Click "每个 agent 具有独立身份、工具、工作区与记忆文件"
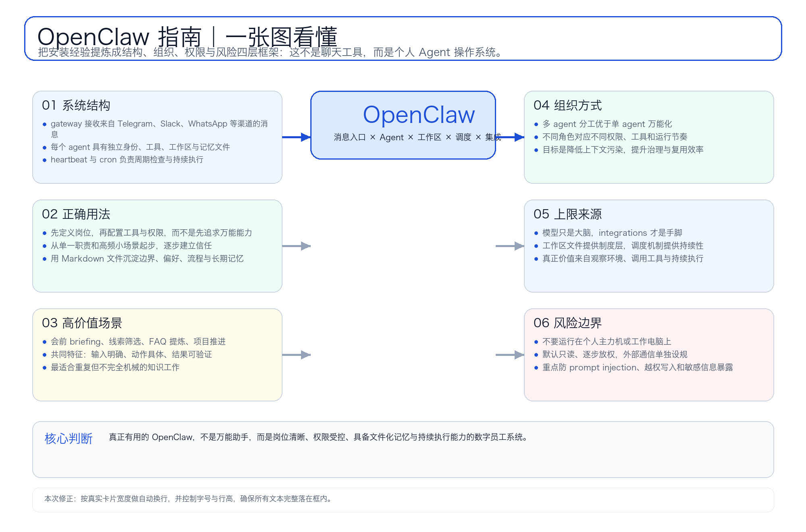 [x=140, y=147]
